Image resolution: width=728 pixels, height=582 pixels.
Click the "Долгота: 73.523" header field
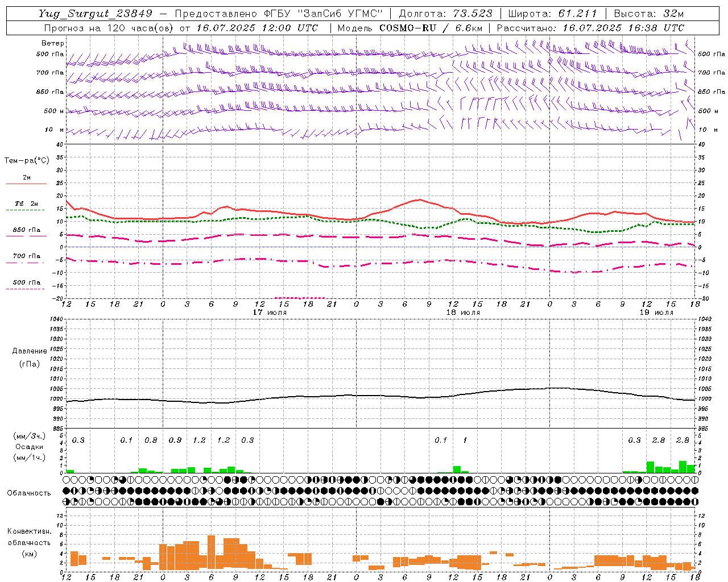click(x=446, y=14)
